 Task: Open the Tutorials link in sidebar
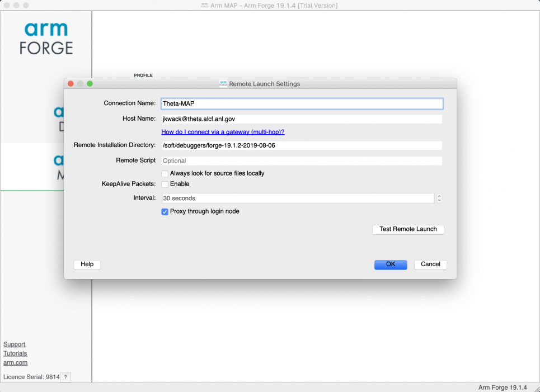coord(15,353)
